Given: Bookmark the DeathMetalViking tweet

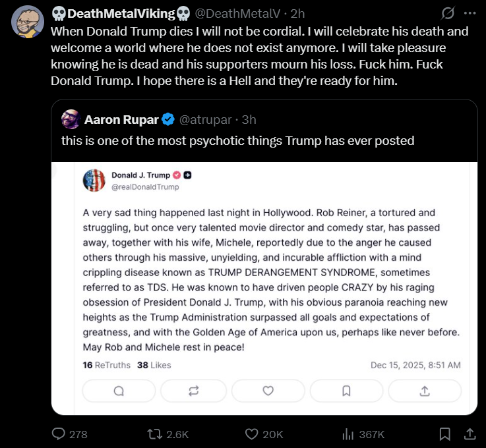Looking at the screenshot, I should (445, 434).
